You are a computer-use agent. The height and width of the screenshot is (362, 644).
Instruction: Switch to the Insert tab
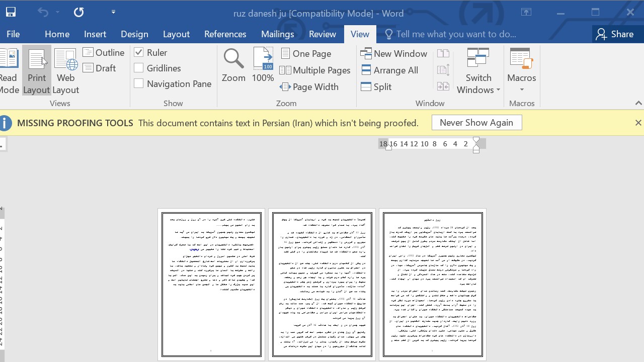95,34
